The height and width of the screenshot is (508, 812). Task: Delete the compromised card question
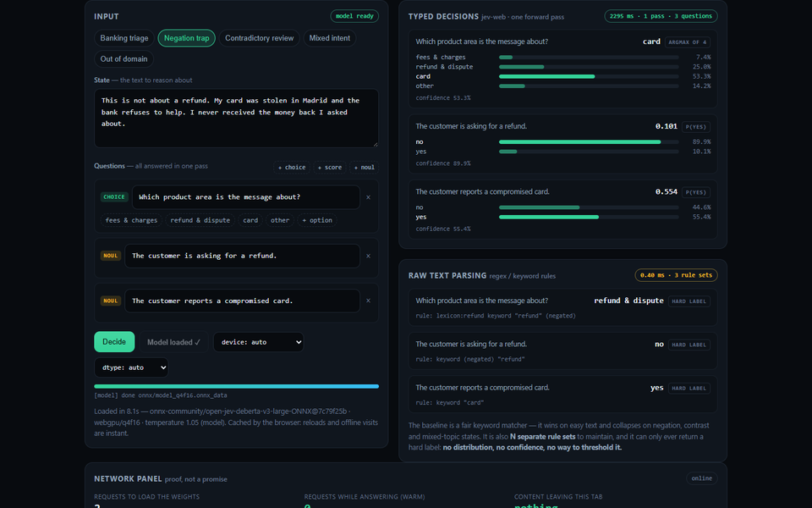[x=368, y=301]
